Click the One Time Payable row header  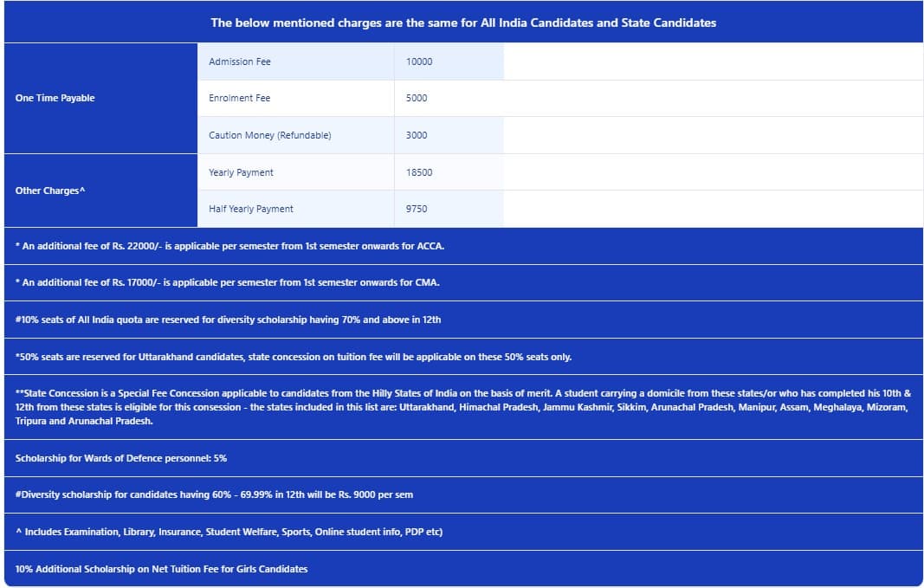(x=55, y=98)
